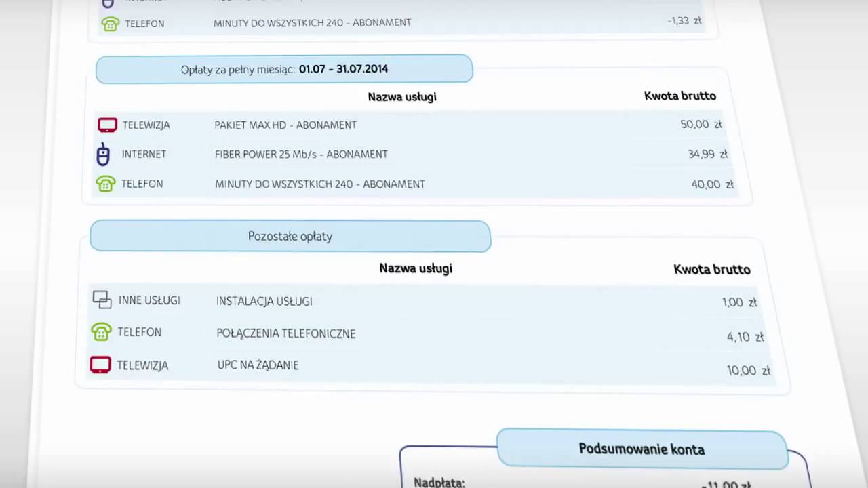Screen dimensions: 868x488
Task: Click the 'INTERNET' label in the FIBER POWER row
Action: click(x=144, y=155)
